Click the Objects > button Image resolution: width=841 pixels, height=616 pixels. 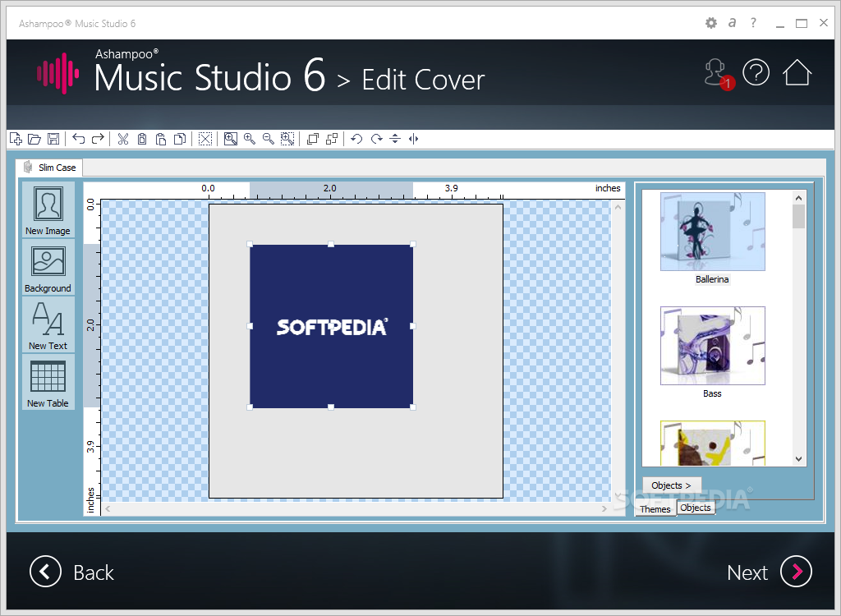[672, 485]
